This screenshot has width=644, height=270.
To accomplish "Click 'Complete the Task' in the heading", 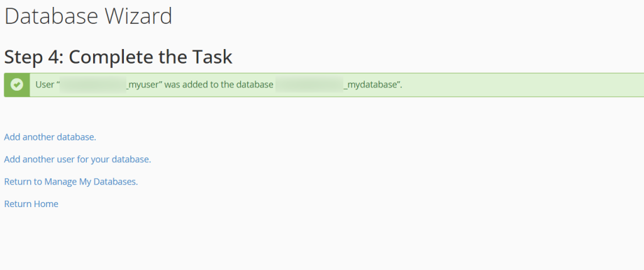I will [x=150, y=57].
